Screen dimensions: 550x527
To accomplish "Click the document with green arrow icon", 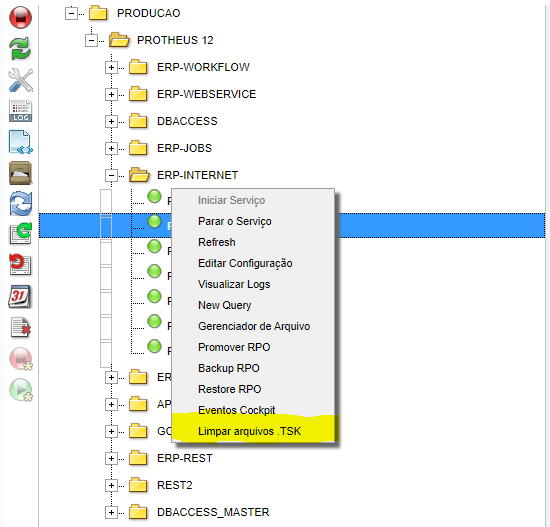I will click(20, 233).
